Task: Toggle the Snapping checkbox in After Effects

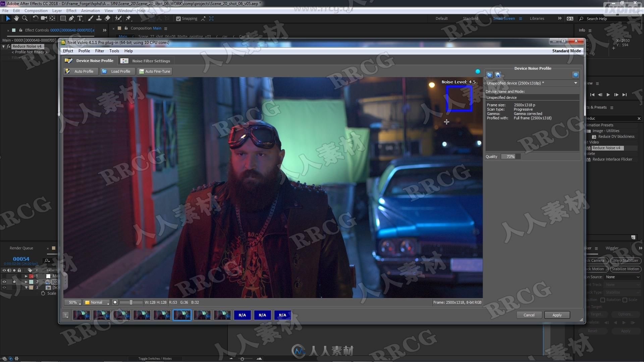Action: tap(178, 18)
